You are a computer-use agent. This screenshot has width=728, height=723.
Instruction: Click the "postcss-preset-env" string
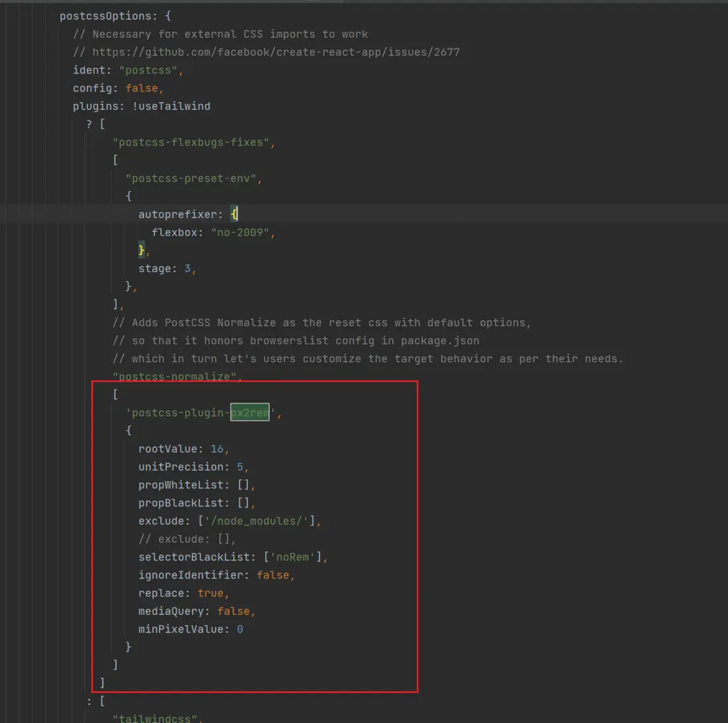[191, 179]
